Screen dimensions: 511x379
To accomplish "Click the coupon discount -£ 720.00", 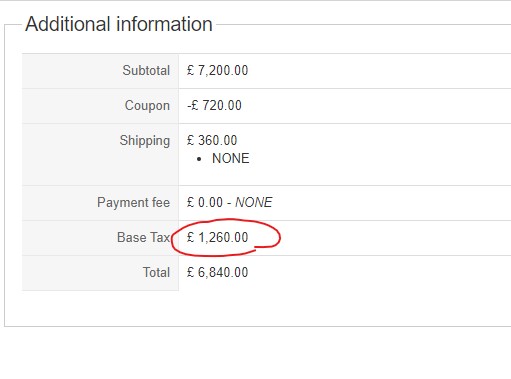I will point(214,105).
